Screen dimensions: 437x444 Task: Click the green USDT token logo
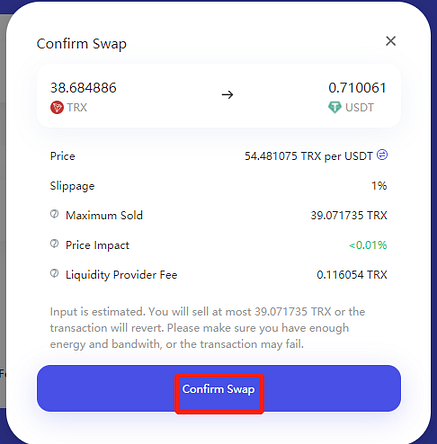[x=335, y=107]
